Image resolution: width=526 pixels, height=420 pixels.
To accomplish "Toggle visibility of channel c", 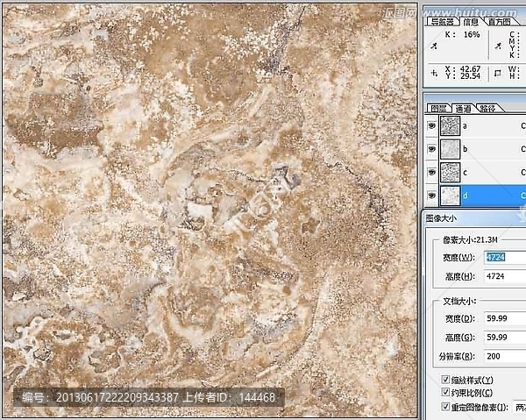I will click(x=431, y=172).
